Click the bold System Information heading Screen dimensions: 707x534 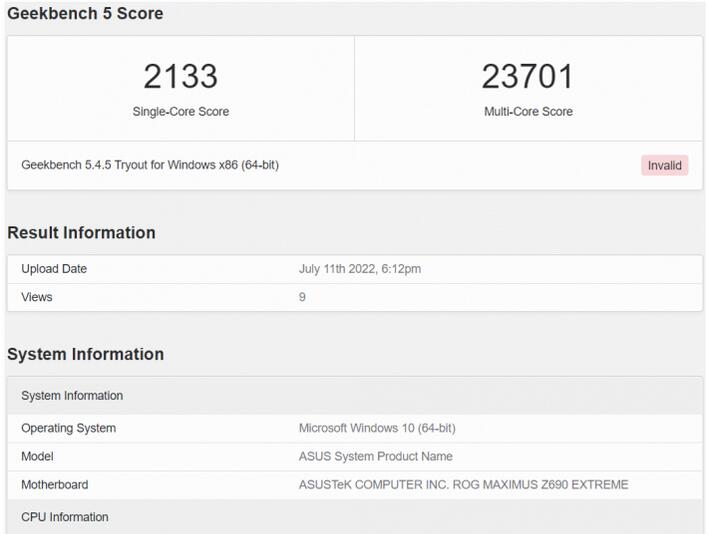click(86, 354)
